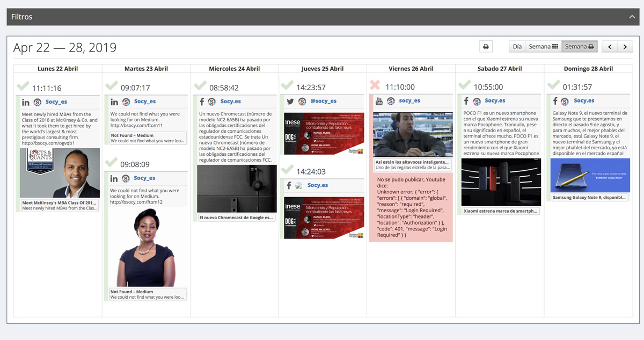Open the @socy_es Twitter account link
Screen dimensions: 644x340
[x=324, y=100]
